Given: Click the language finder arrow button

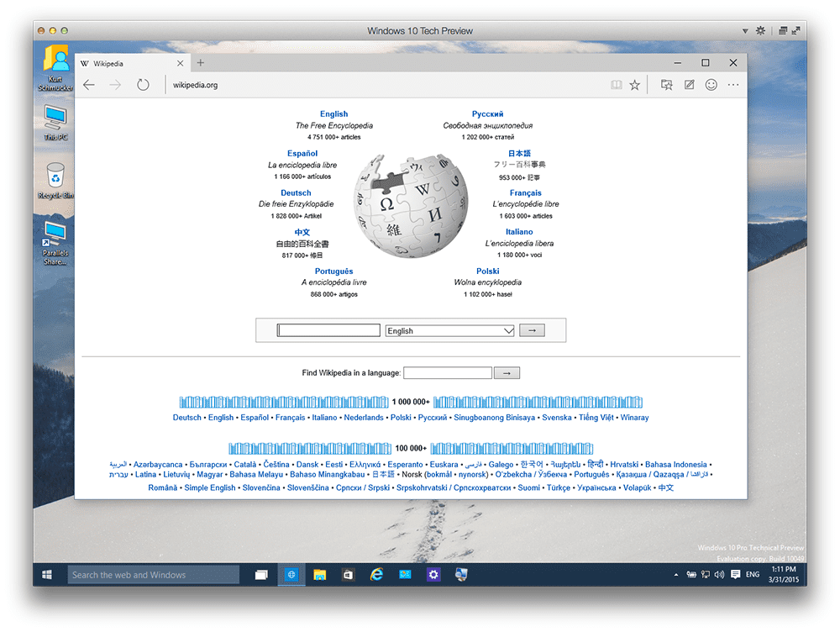Looking at the screenshot, I should 507,372.
